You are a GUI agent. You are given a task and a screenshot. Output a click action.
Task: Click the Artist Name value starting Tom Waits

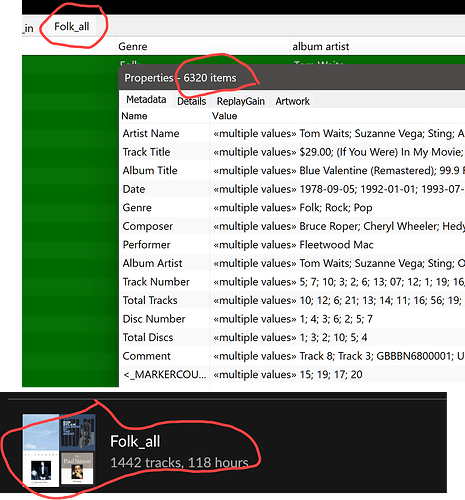339,133
